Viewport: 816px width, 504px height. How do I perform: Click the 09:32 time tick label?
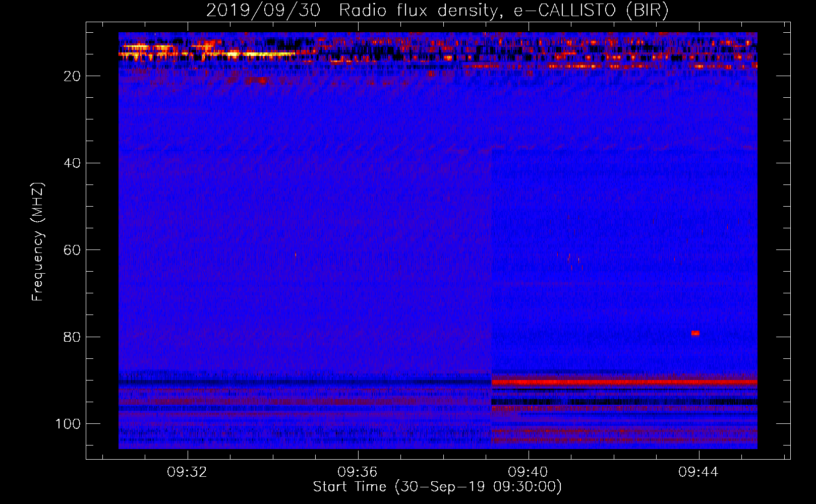188,472
